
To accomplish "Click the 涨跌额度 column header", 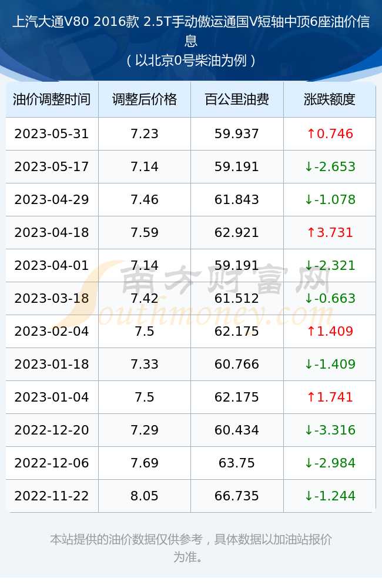I will [x=330, y=99].
